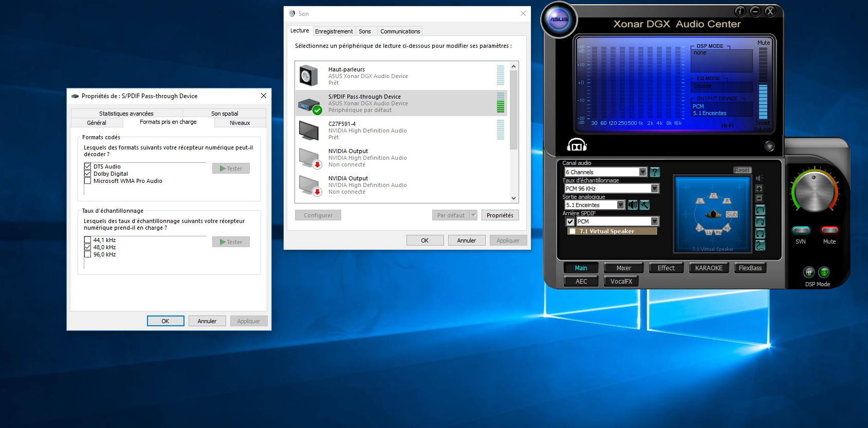Open the PCM 96 KHz sample rate dropdown
868x428 pixels.
pyautogui.click(x=612, y=189)
